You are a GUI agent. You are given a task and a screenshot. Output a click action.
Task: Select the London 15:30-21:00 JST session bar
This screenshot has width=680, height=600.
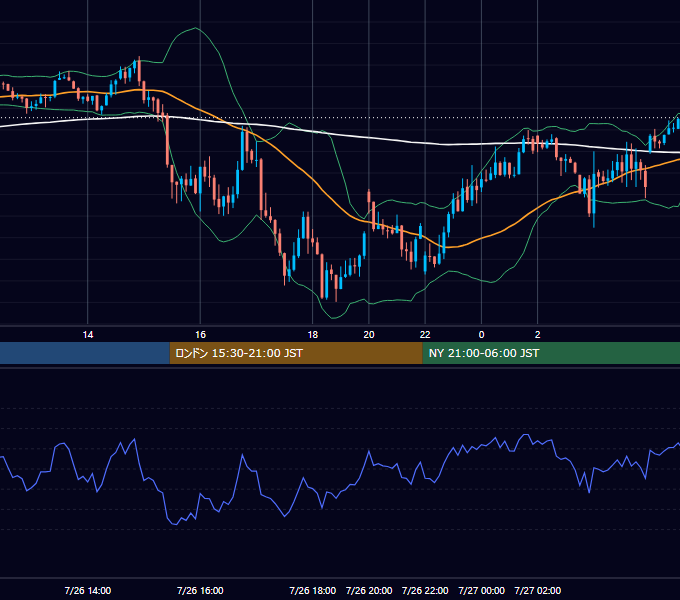pos(296,353)
